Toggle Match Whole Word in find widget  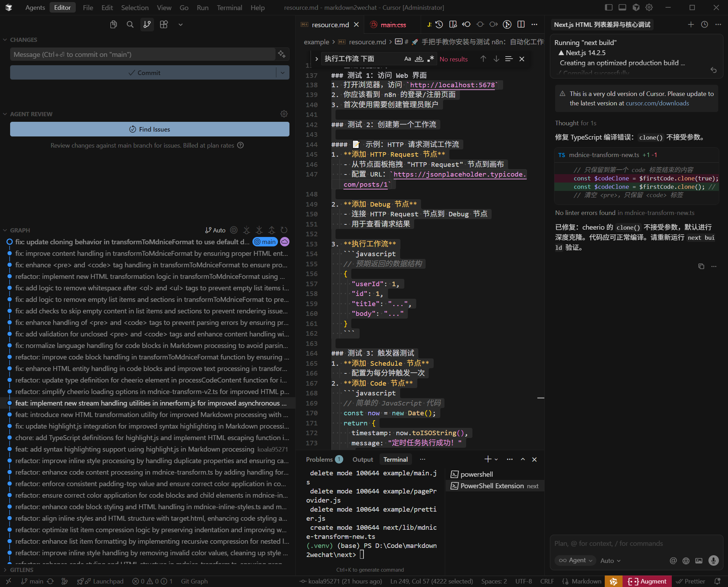coord(419,59)
